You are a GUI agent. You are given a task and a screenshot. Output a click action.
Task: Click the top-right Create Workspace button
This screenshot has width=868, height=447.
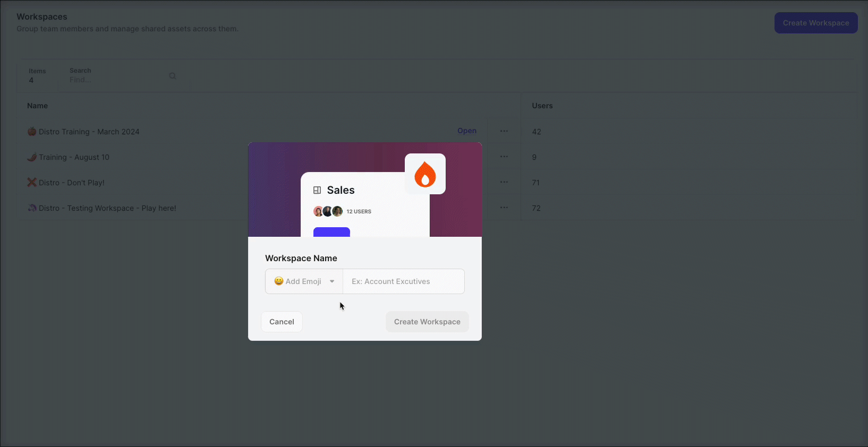pos(816,23)
